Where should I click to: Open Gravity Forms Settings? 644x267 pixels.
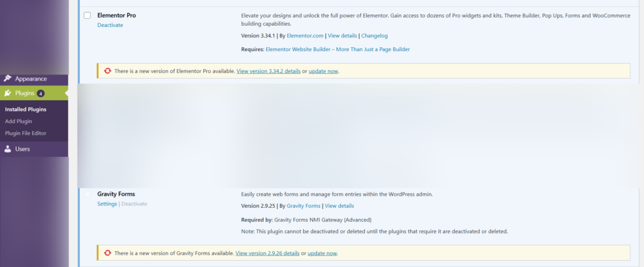click(107, 203)
